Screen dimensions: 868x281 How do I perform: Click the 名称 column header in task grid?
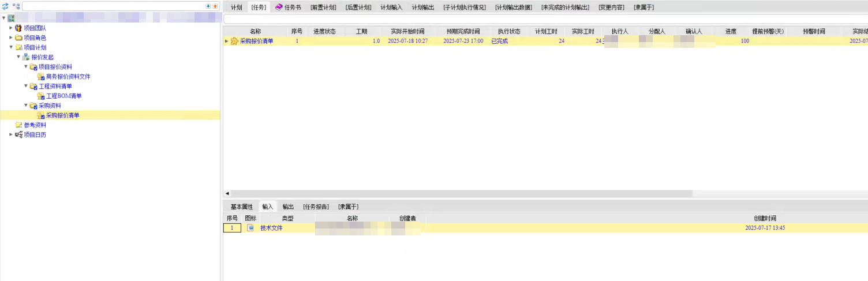coord(256,31)
